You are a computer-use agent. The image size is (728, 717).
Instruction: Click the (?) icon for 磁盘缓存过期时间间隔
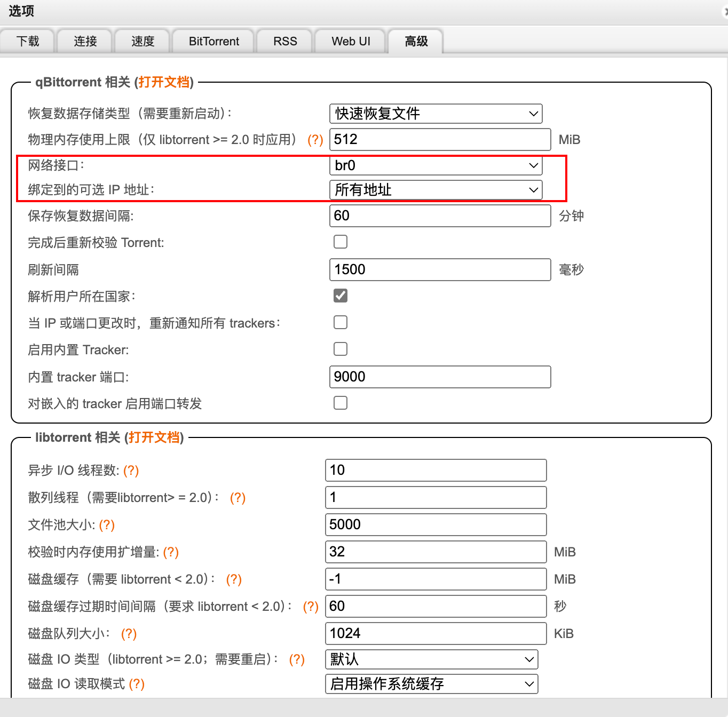coord(311,607)
